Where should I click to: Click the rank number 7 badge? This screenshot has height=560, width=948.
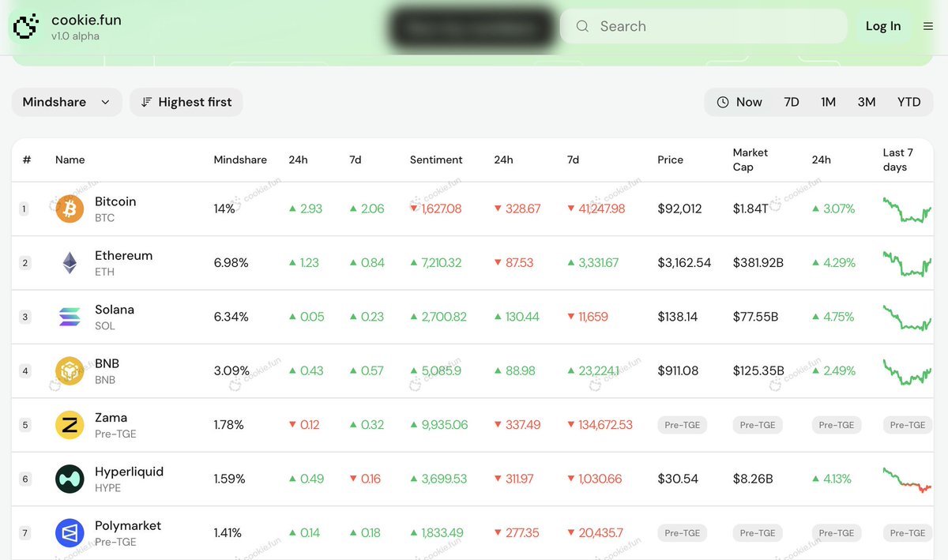point(24,533)
